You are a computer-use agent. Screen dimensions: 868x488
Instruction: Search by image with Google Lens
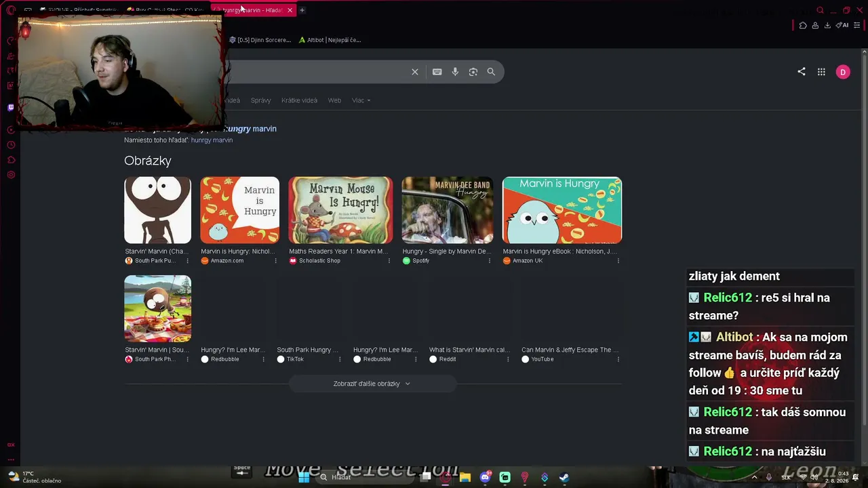point(473,72)
